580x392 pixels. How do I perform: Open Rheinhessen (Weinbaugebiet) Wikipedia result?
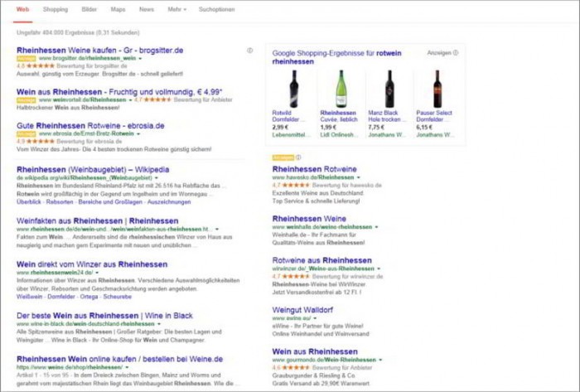click(x=93, y=170)
